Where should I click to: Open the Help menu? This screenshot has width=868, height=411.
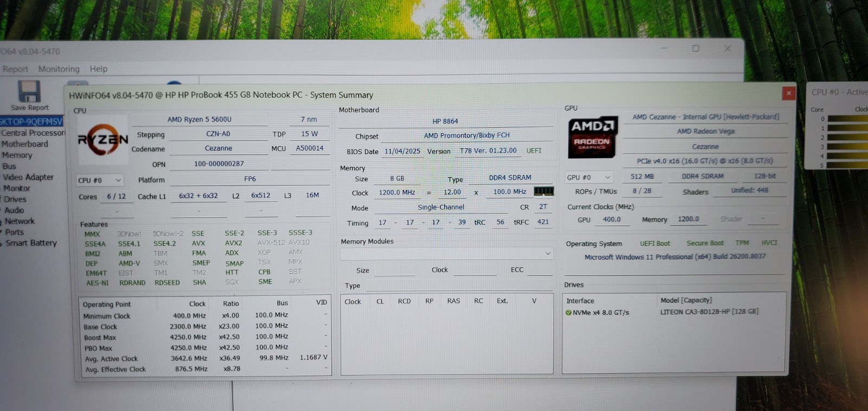tap(99, 69)
